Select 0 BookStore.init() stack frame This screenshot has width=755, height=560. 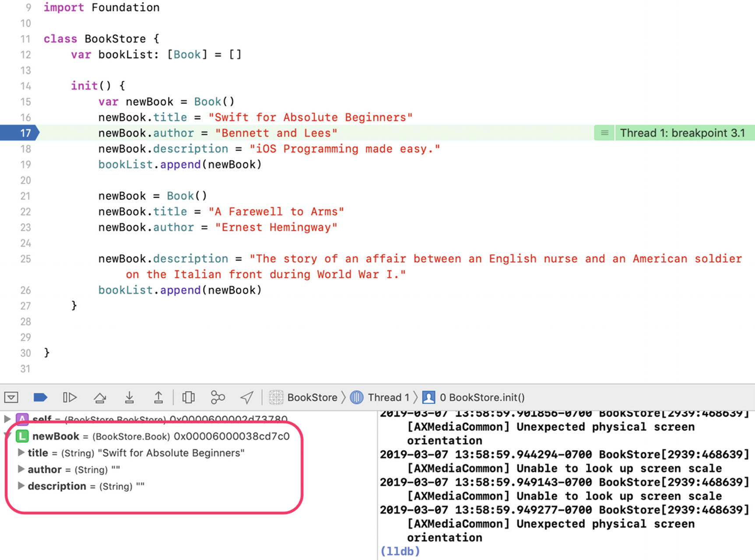(x=474, y=397)
